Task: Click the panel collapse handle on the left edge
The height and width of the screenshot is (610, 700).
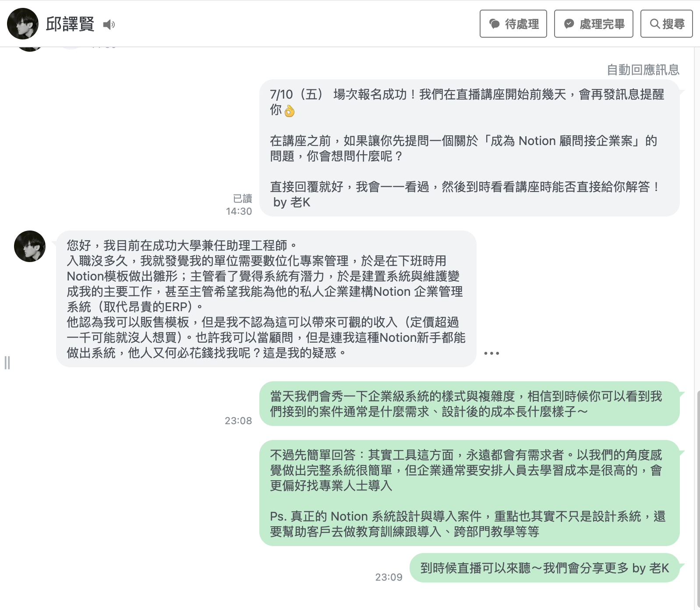Action: 7,363
